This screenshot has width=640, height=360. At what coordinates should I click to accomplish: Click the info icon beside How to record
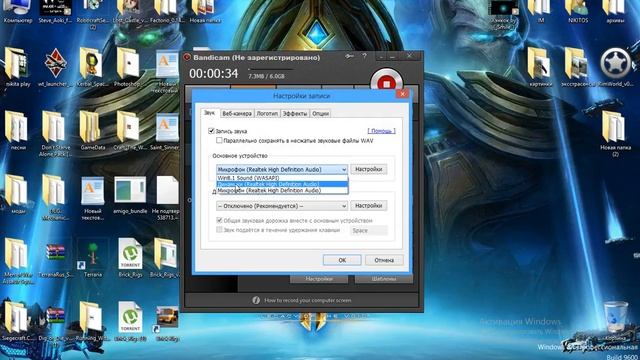(256, 300)
